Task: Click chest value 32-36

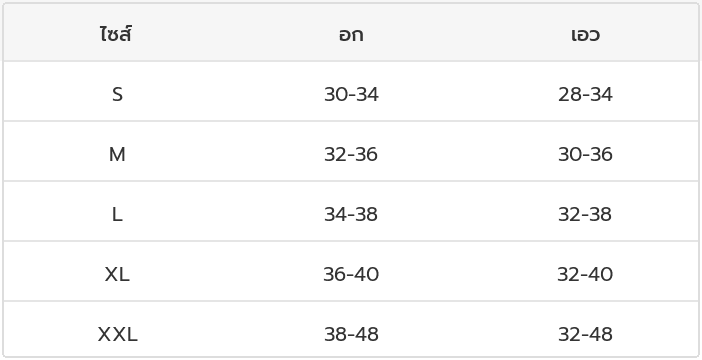Action: [x=351, y=154]
